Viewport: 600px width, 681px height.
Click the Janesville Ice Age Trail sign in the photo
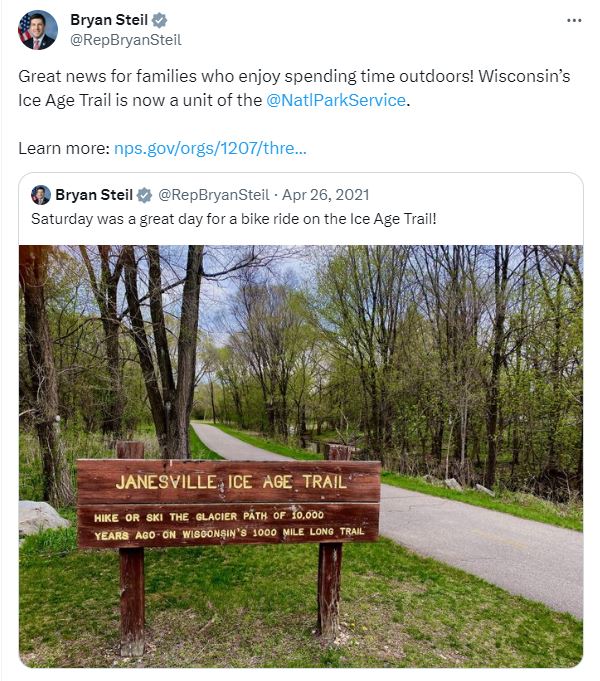(229, 481)
